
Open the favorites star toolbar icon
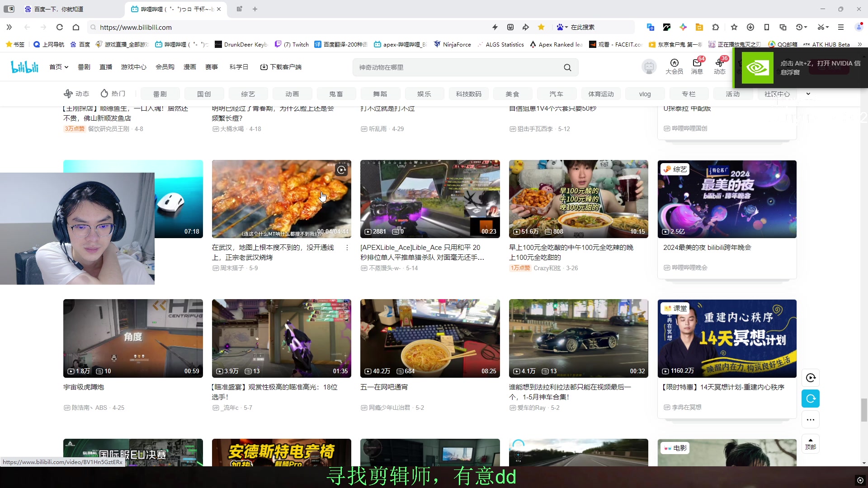[734, 27]
